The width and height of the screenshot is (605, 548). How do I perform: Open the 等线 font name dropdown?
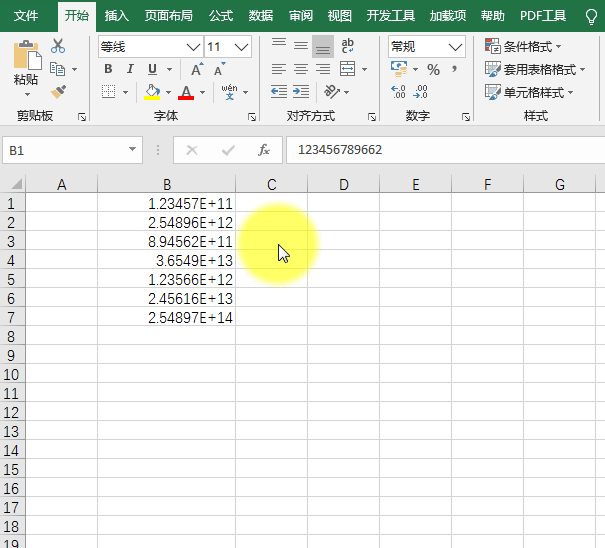click(x=193, y=47)
